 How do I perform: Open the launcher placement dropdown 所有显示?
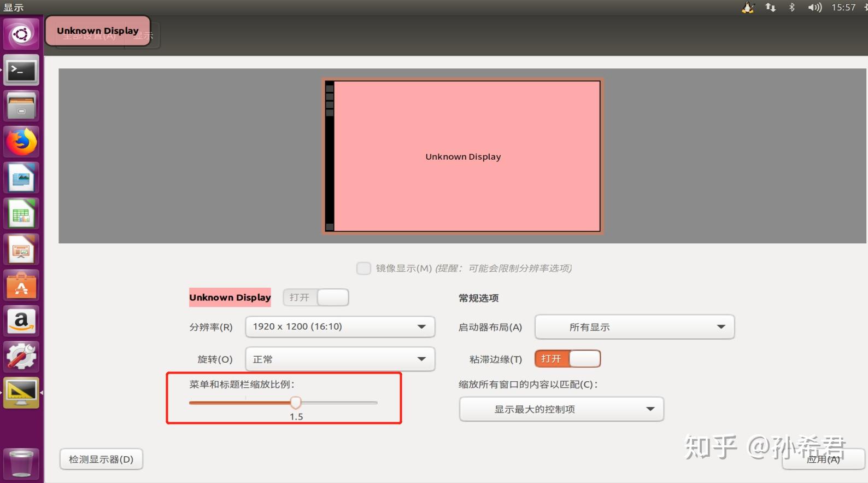click(635, 327)
